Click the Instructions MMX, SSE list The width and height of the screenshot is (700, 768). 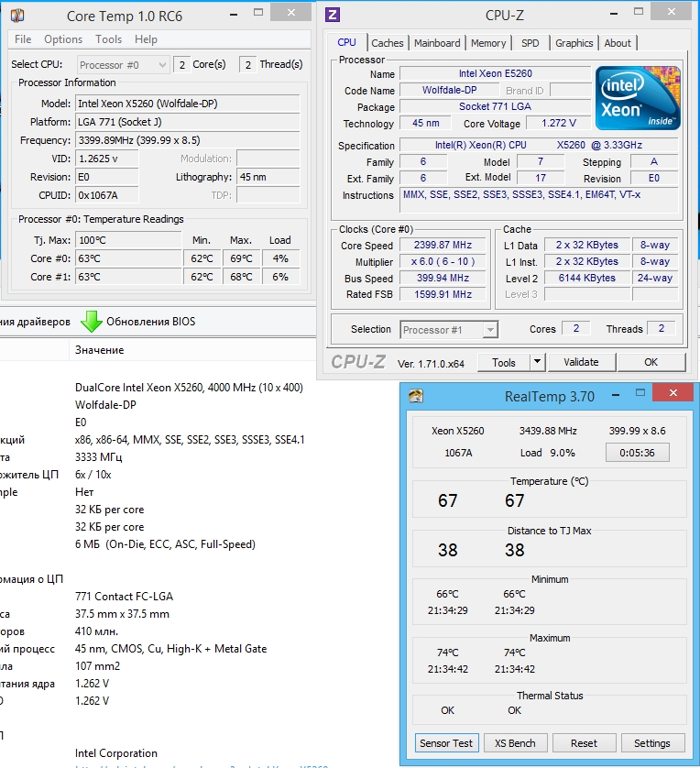(x=539, y=201)
